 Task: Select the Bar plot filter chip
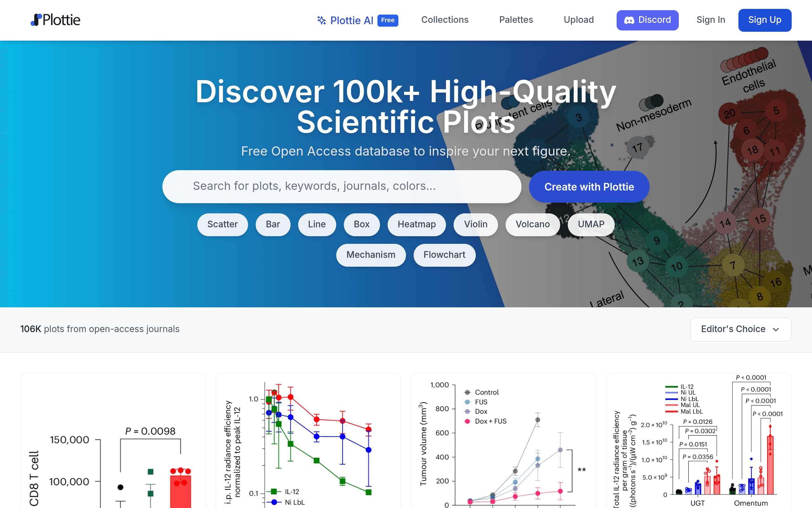coord(273,224)
